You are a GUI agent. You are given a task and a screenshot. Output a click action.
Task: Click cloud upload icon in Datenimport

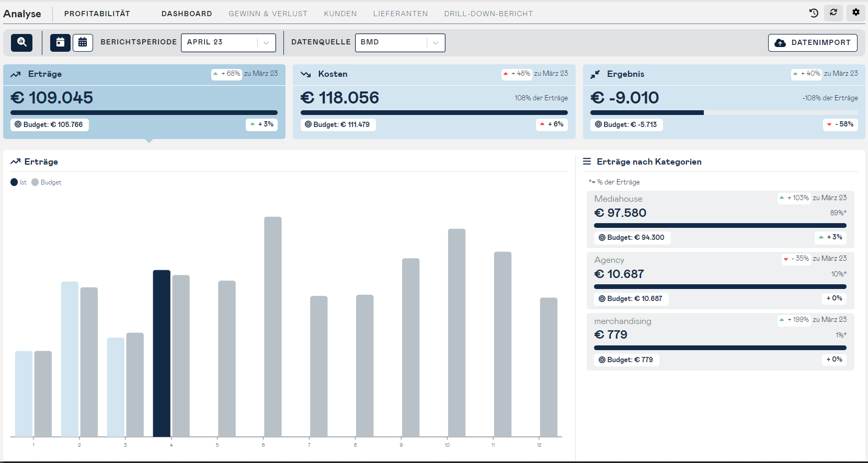click(780, 43)
